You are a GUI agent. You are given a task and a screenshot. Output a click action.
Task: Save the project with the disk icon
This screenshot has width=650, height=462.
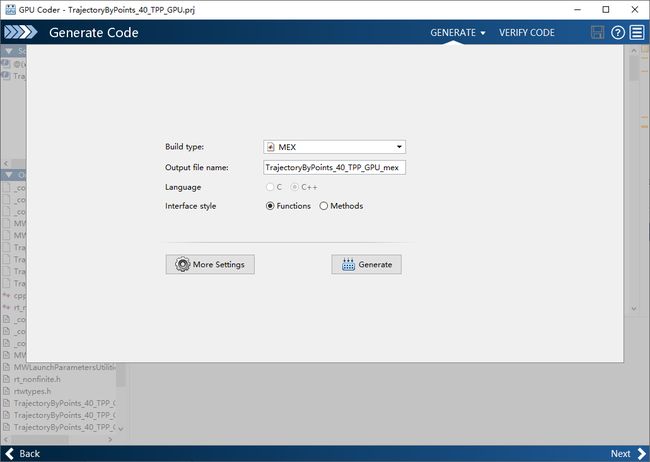tap(597, 32)
